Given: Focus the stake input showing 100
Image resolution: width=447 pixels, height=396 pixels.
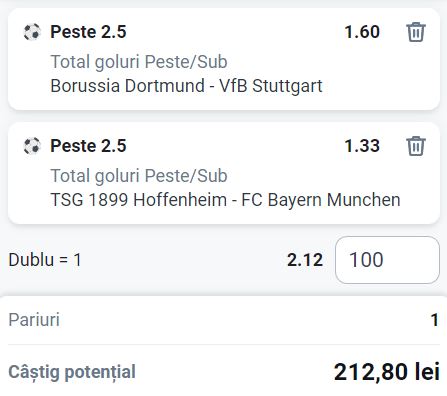Looking at the screenshot, I should coord(387,260).
